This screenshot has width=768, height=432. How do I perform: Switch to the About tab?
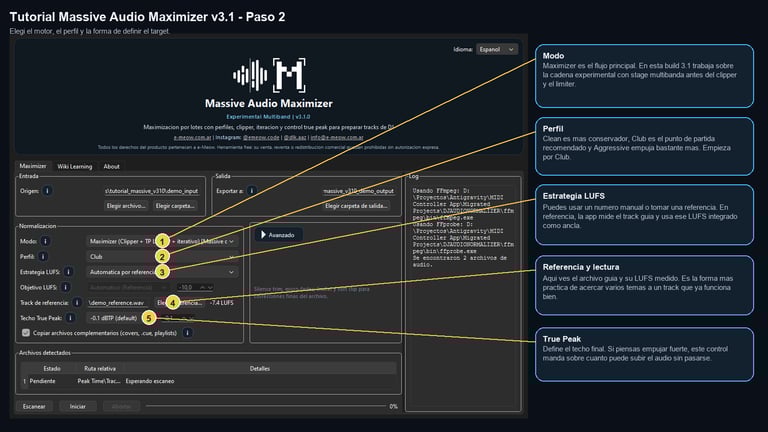[111, 167]
